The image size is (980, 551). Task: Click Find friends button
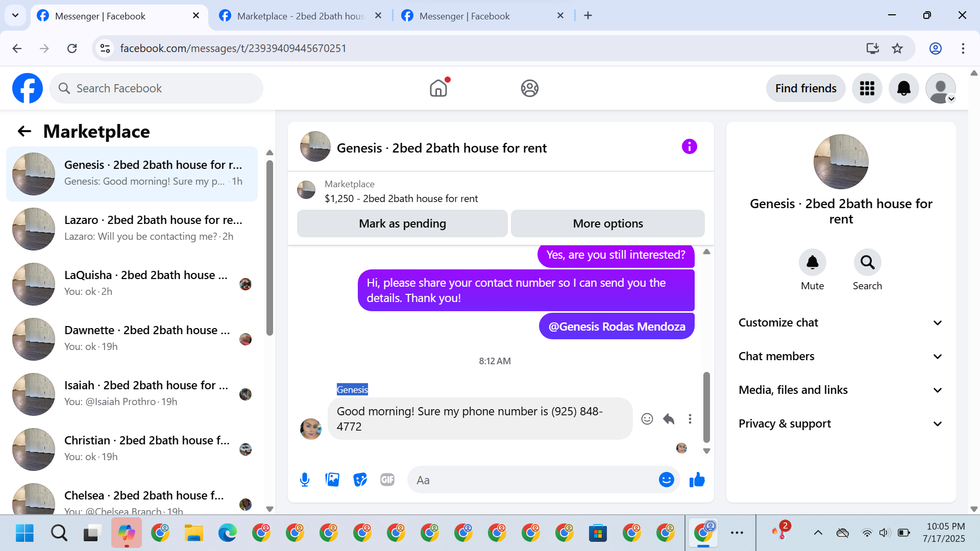pos(805,88)
